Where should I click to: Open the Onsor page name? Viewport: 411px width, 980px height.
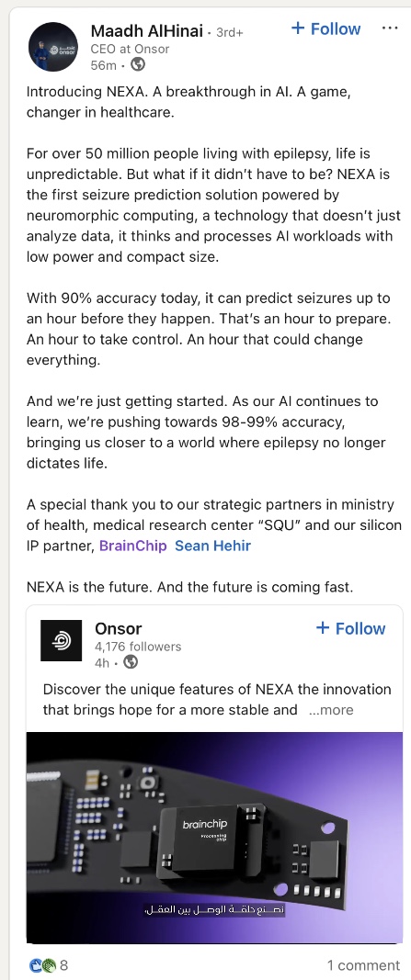(119, 628)
